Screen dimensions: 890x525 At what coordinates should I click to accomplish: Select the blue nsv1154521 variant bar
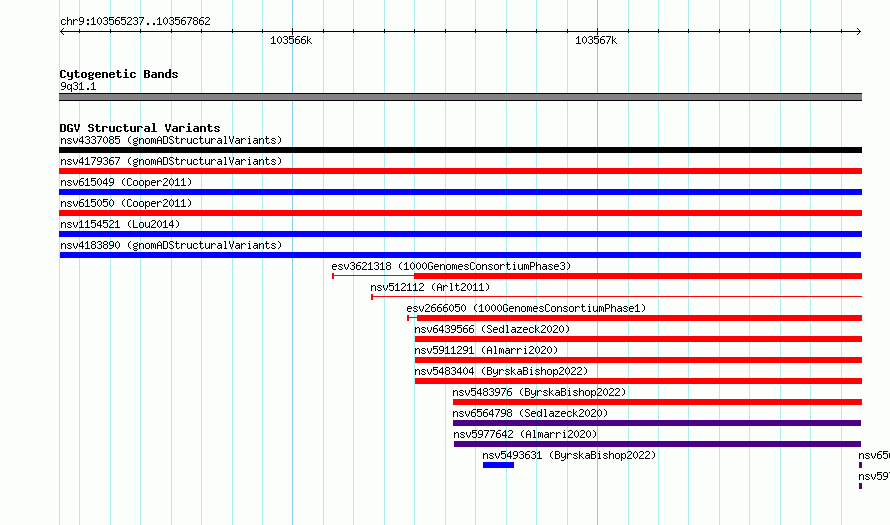460,234
